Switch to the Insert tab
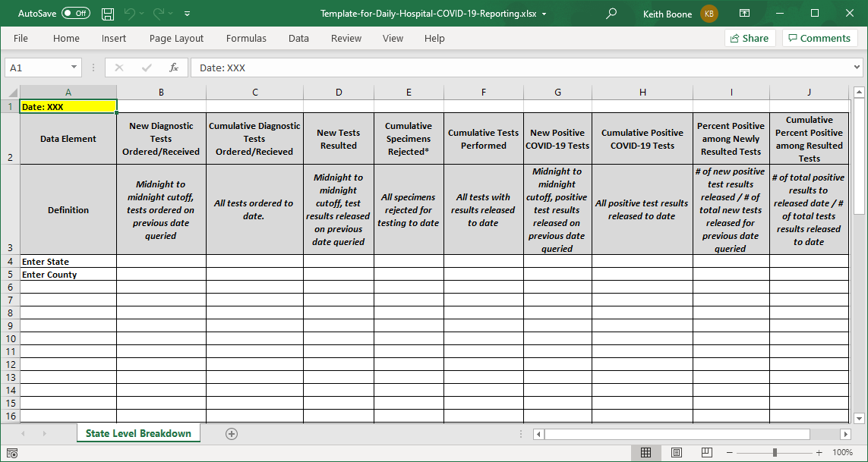 (x=113, y=38)
